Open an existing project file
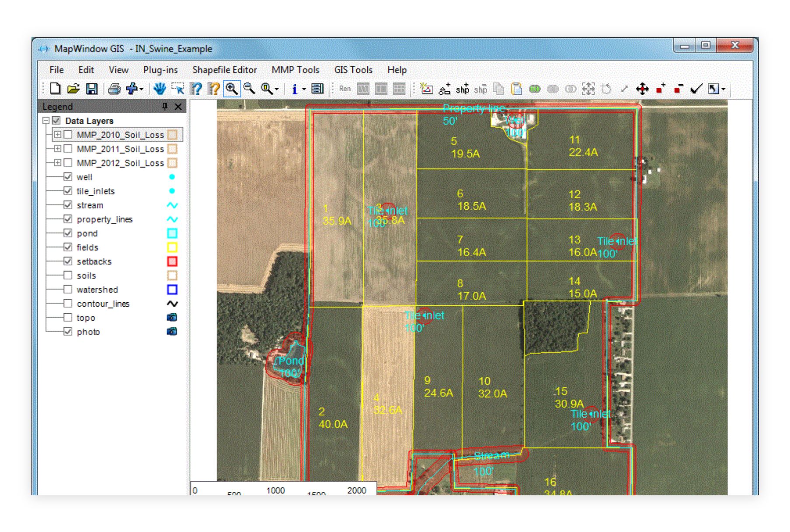 point(73,89)
